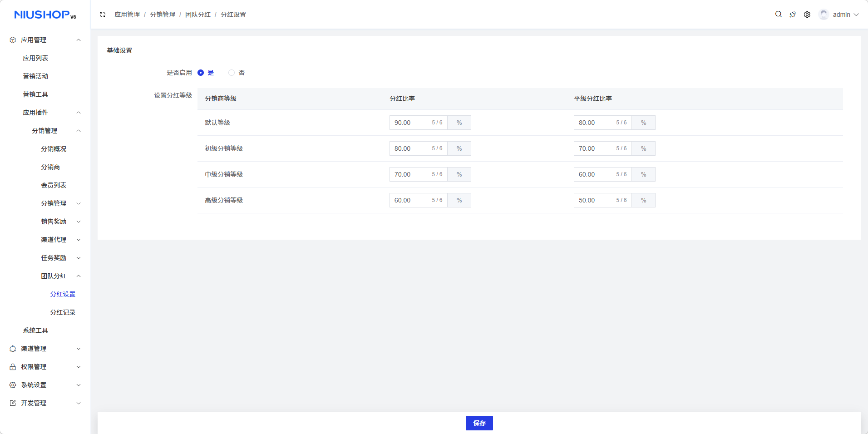The height and width of the screenshot is (434, 868).
Task: Click the 渠道管理 icon in the sidebar
Action: click(x=13, y=349)
